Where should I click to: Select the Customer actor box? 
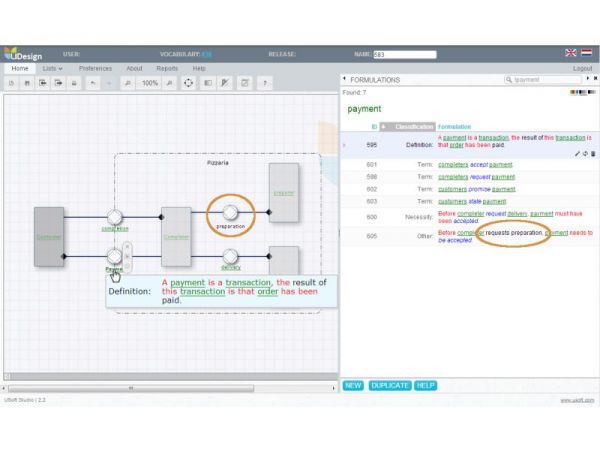tap(49, 237)
